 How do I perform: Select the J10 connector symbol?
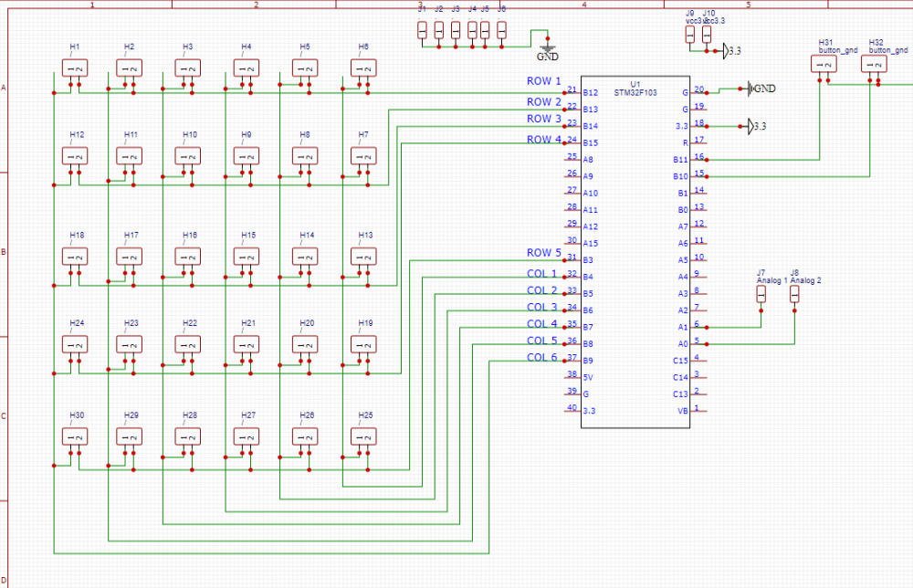click(x=707, y=35)
